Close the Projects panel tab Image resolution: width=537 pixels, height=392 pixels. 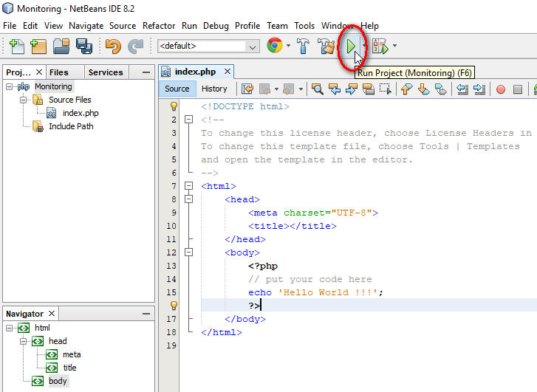(x=39, y=72)
